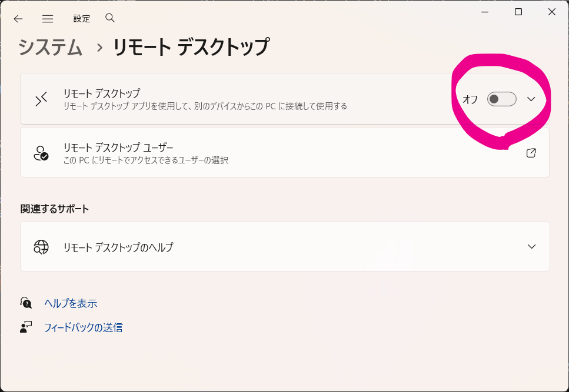Screen dimensions: 569x392
Task: Click the Remote Desktop users icon
Action: tap(41, 153)
